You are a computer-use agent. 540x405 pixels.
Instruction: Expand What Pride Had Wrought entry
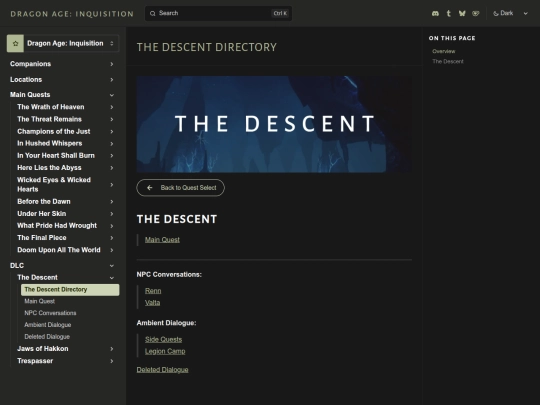coord(65,226)
